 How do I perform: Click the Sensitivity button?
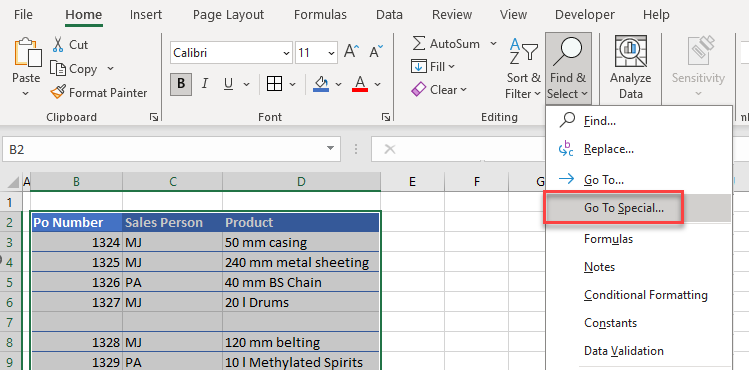698,68
